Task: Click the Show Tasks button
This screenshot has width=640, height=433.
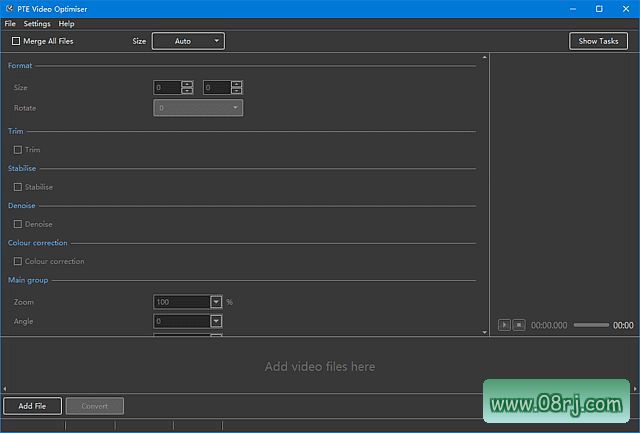Action: click(598, 41)
